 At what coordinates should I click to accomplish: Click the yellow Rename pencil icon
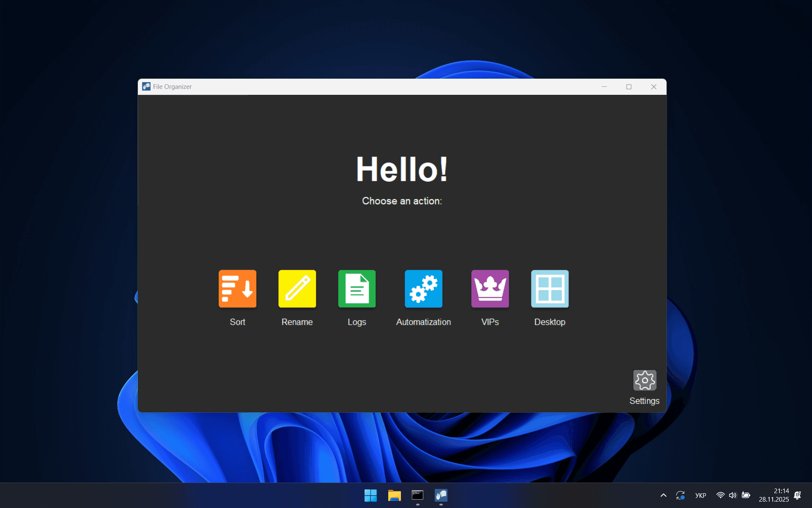pos(297,289)
